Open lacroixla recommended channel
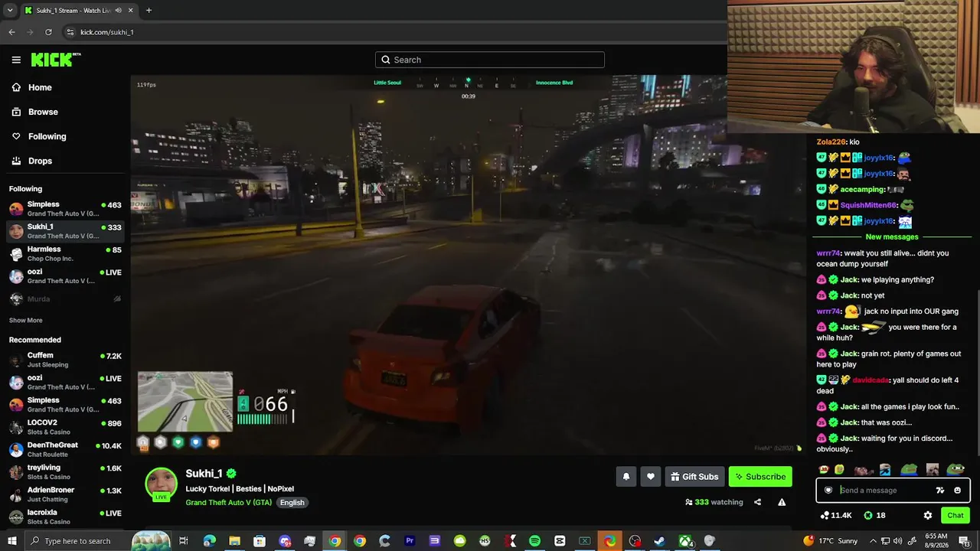This screenshot has height=551, width=980. coord(65,517)
